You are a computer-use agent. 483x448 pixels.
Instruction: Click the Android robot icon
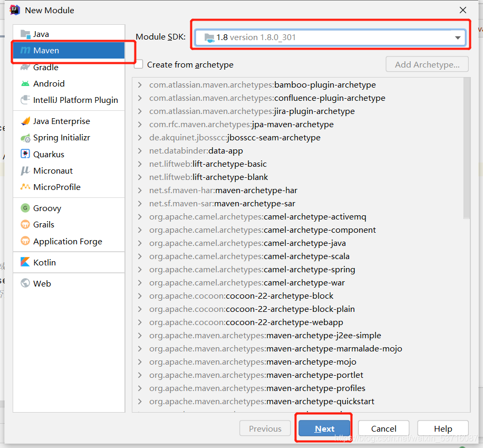tap(25, 83)
